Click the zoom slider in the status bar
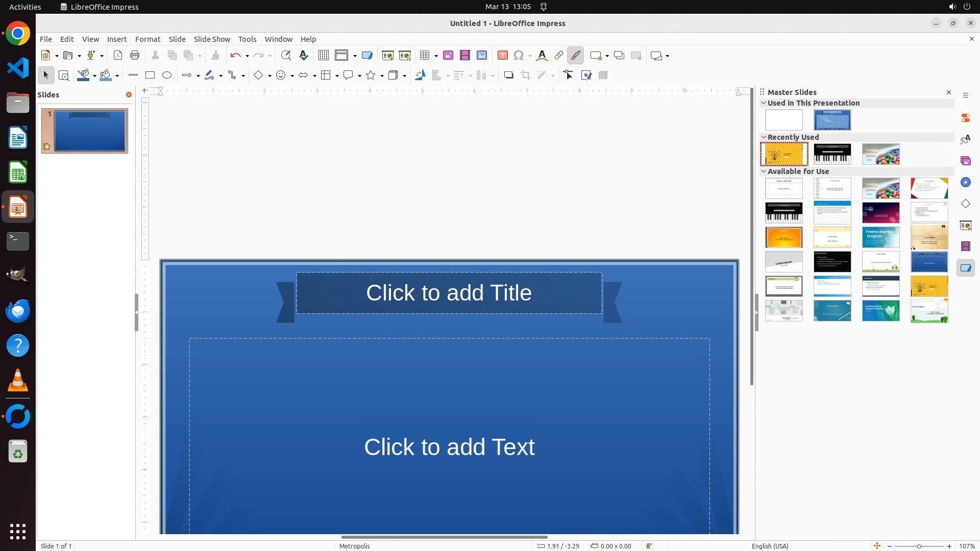980x551 pixels. tap(919, 546)
